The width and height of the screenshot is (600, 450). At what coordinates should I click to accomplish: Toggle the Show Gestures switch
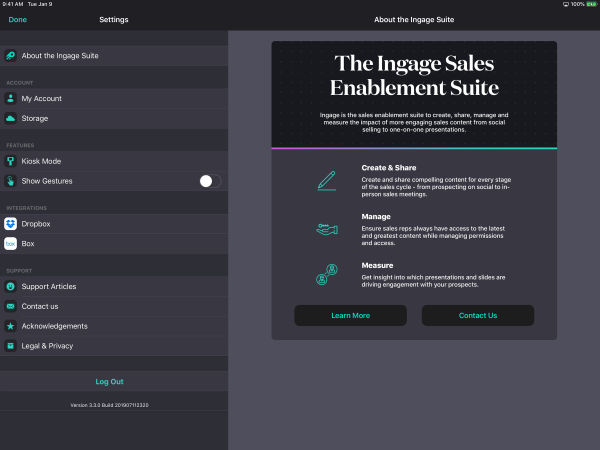210,181
